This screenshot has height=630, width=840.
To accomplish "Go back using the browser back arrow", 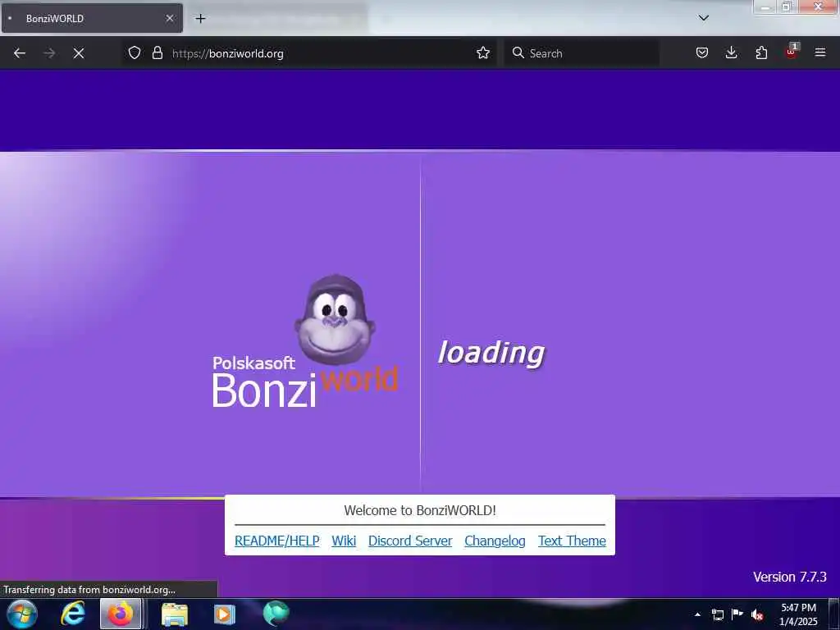I will pyautogui.click(x=20, y=53).
